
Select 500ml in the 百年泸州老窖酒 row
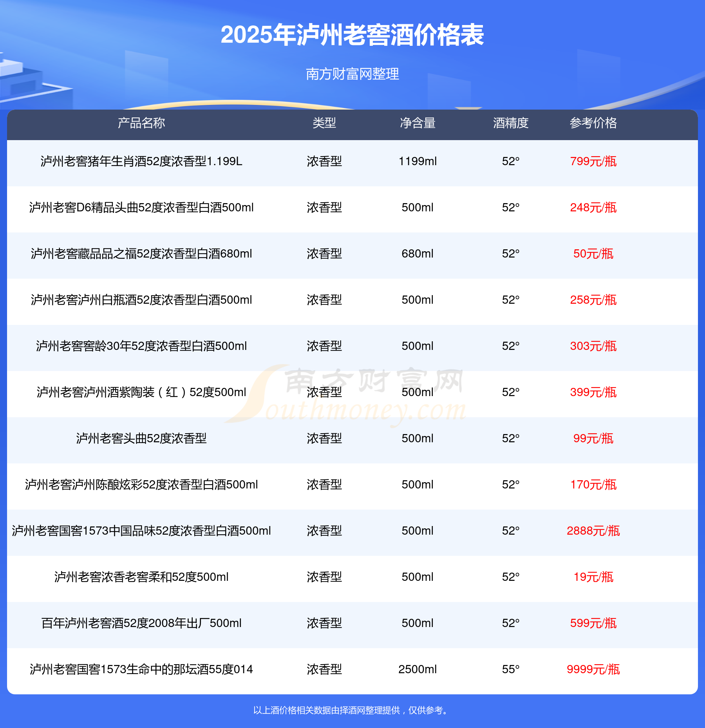(418, 623)
